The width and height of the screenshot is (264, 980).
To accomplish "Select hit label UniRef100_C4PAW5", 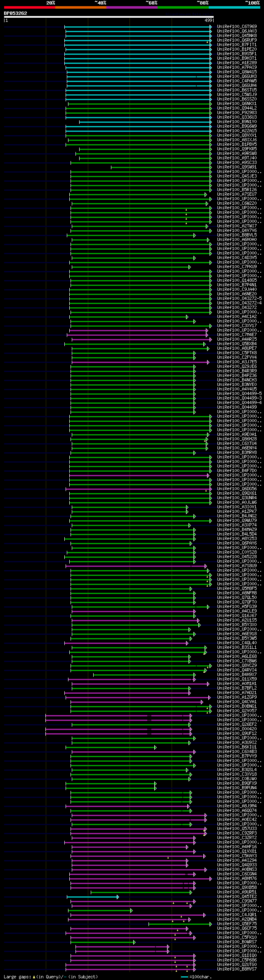I will coord(237,81).
